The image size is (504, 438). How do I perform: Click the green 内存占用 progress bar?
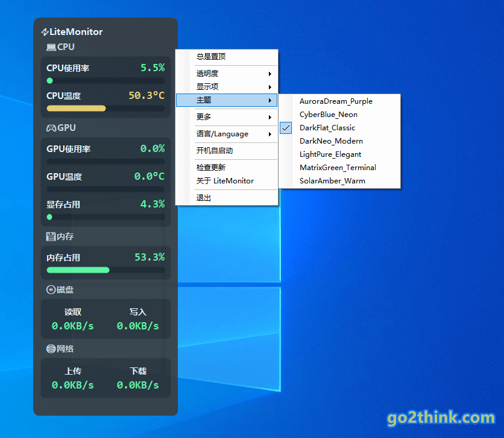106,270
